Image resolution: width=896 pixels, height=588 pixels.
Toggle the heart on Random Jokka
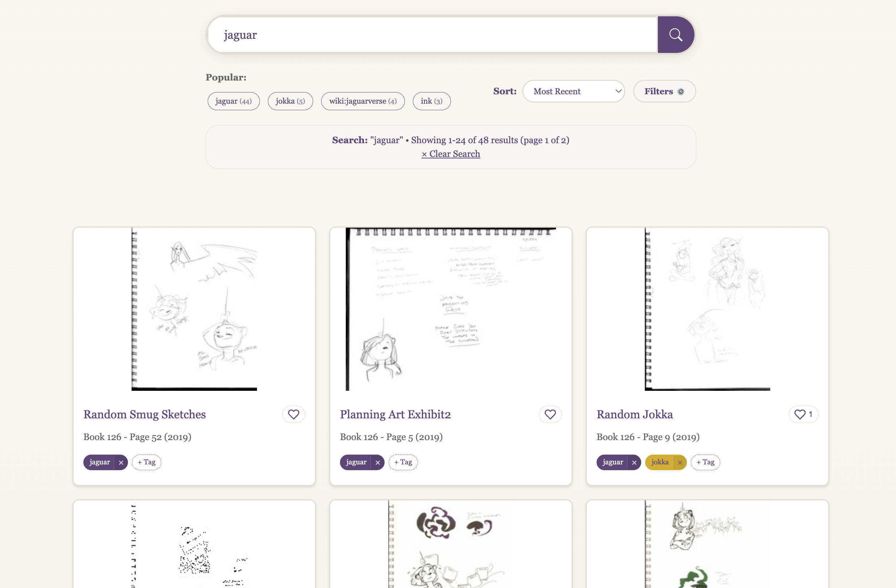click(803, 414)
